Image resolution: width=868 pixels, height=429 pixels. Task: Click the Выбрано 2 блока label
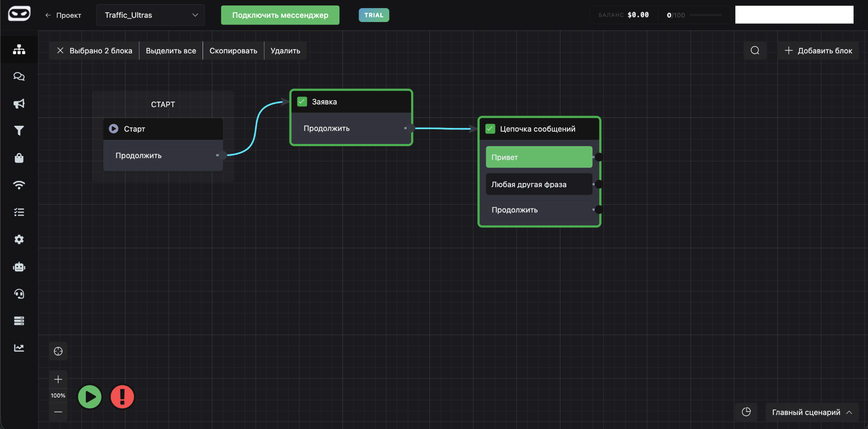point(101,51)
